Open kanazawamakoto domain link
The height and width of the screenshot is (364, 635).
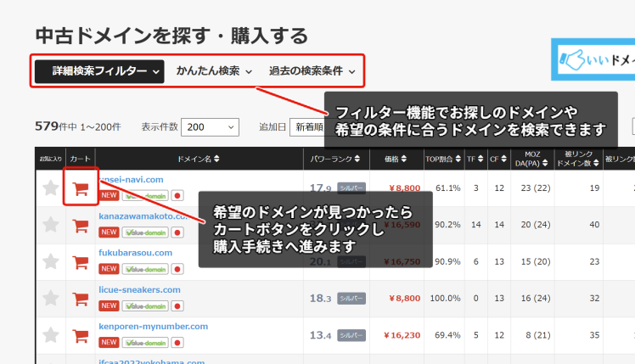tap(143, 216)
